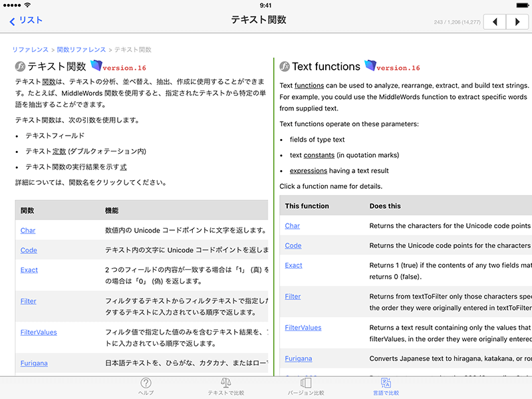Image resolution: width=532 pixels, height=399 pixels.
Task: Select the version comparison icon
Action: (x=306, y=383)
